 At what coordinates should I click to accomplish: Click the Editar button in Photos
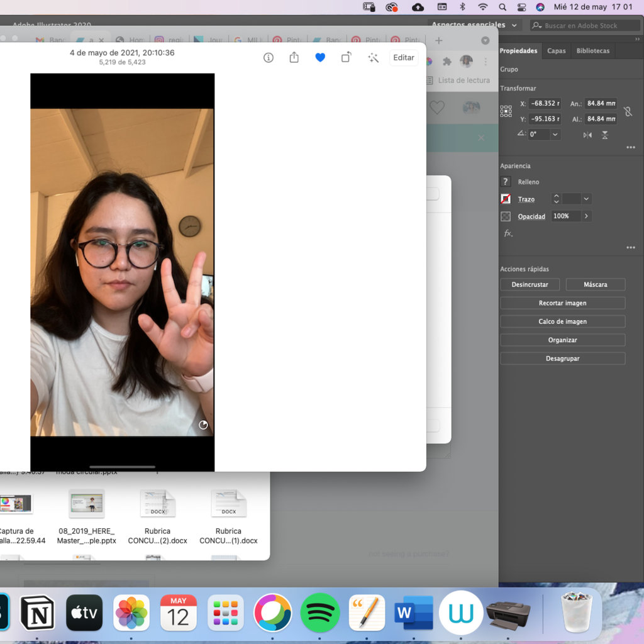tap(403, 58)
